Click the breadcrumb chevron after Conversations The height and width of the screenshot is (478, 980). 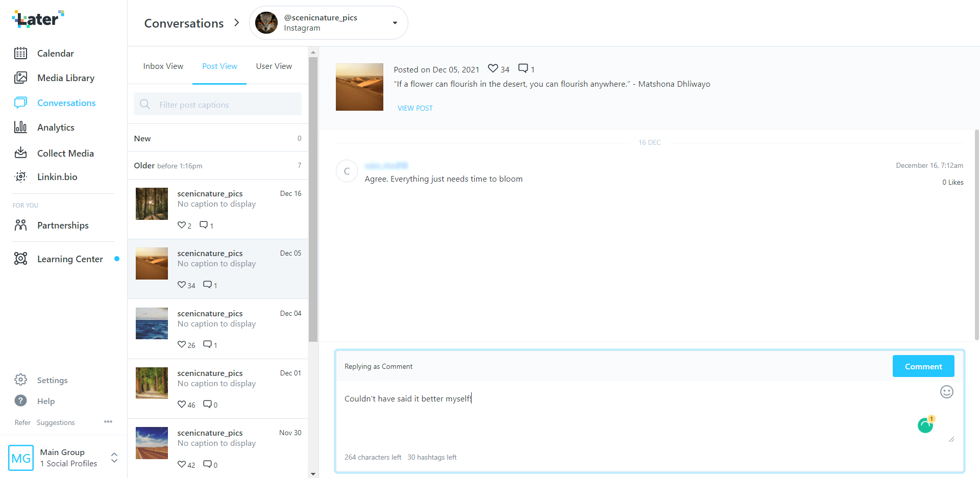pyautogui.click(x=236, y=23)
